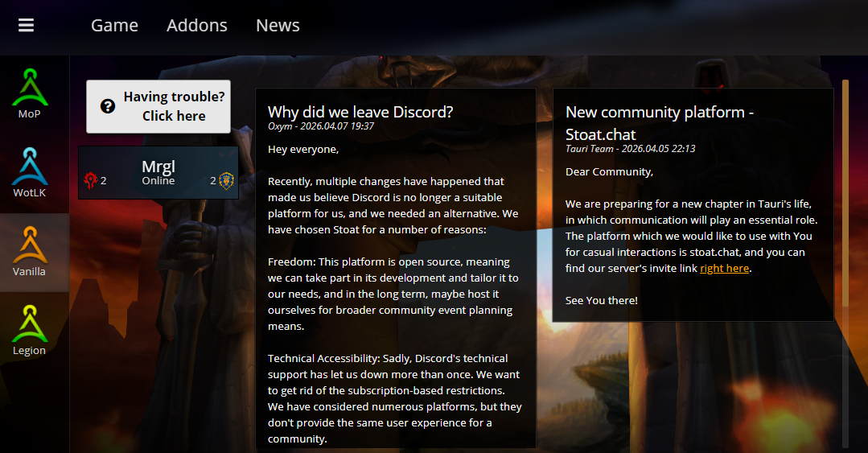
Task: Click the Horde faction icon
Action: (x=90, y=180)
